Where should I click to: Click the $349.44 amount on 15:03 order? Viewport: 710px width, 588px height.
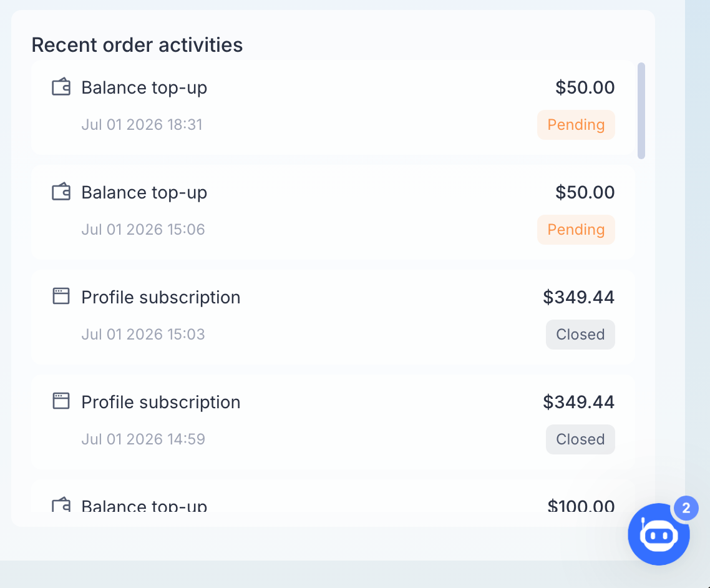[x=579, y=297]
